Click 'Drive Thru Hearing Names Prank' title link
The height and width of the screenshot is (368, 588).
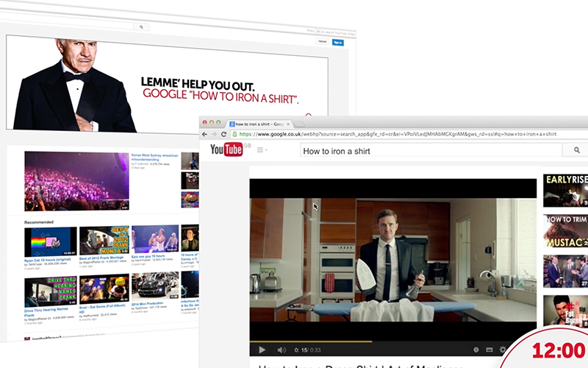pyautogui.click(x=46, y=312)
